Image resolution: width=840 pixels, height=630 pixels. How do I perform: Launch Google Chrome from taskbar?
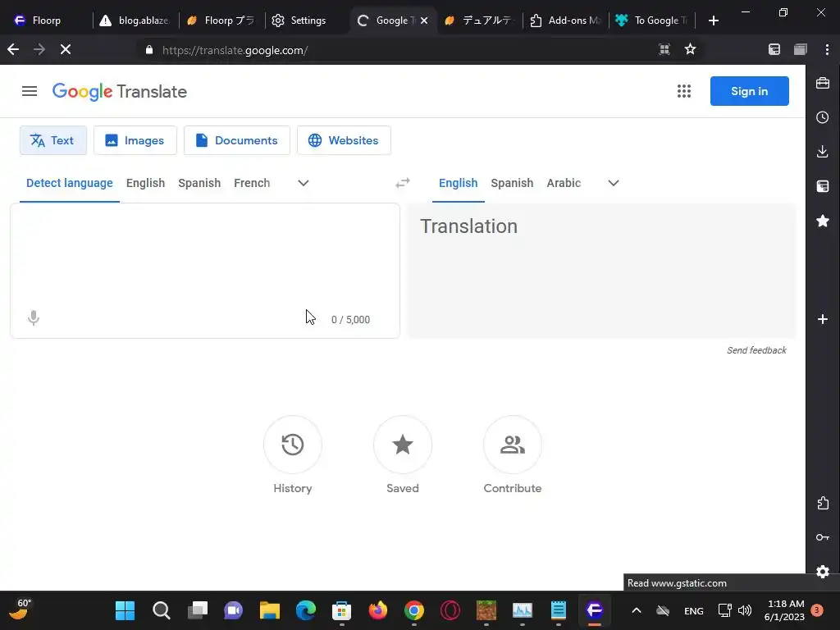pyautogui.click(x=414, y=610)
